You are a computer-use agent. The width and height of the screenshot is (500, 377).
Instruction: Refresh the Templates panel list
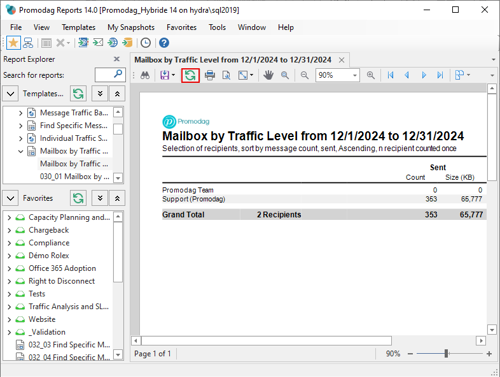click(x=78, y=93)
